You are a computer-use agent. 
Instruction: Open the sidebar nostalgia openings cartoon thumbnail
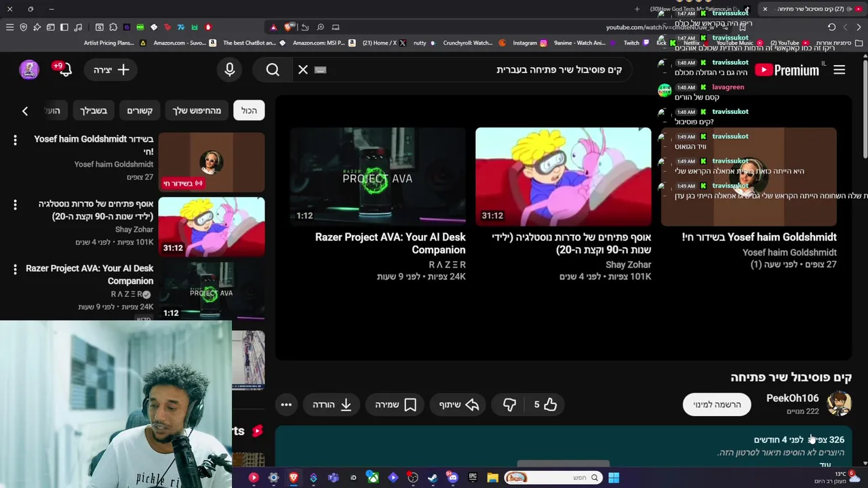[x=212, y=227]
